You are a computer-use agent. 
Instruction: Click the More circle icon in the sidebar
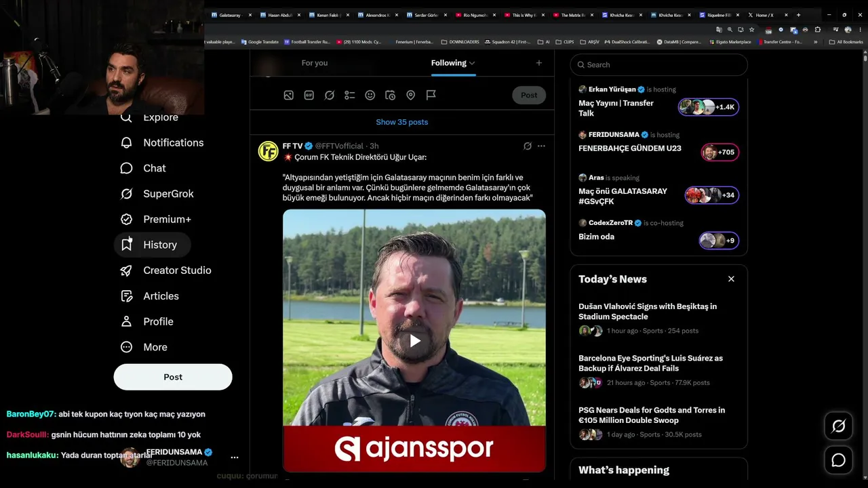click(126, 347)
